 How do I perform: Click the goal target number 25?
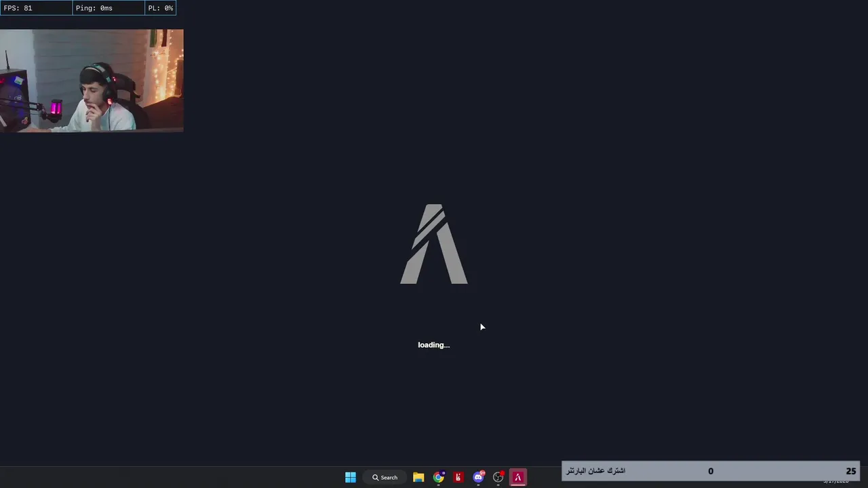point(851,471)
